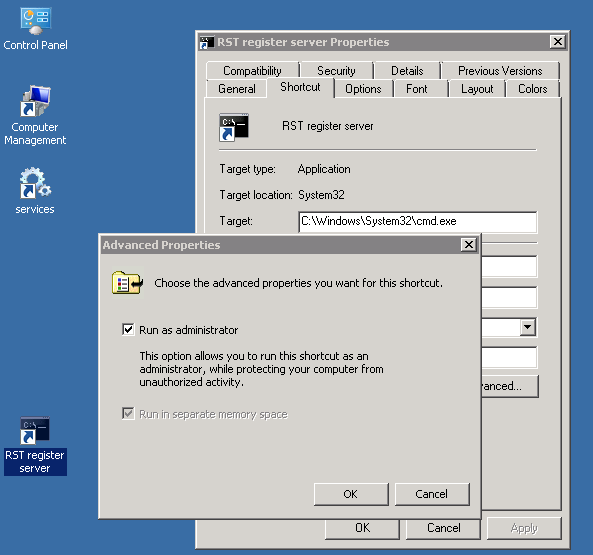Select the Computer Management desktop shortcut

tap(35, 115)
